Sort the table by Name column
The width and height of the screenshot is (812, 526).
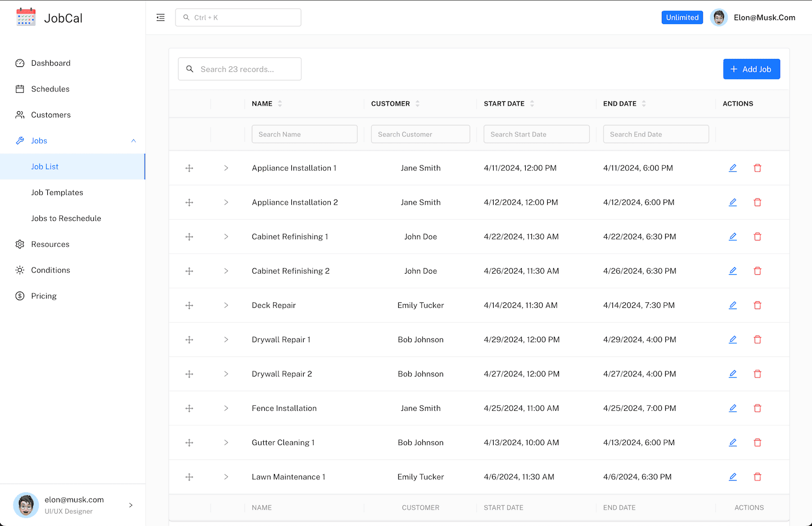coord(279,104)
